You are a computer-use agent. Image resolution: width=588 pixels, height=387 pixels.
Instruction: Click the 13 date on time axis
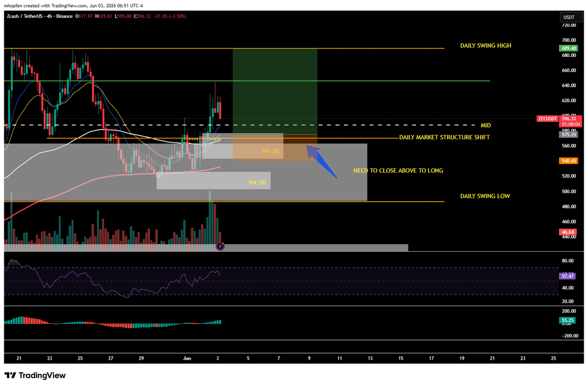370,359
